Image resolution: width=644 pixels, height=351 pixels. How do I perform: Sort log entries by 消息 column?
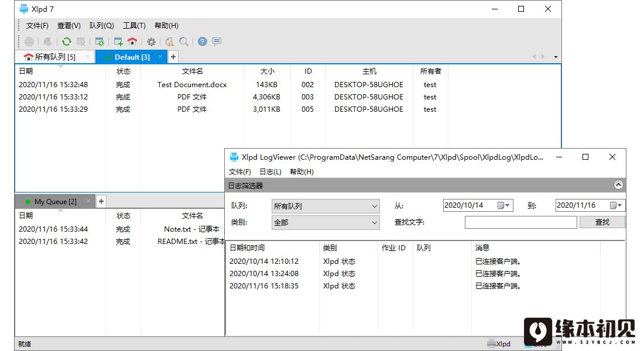tap(536, 247)
